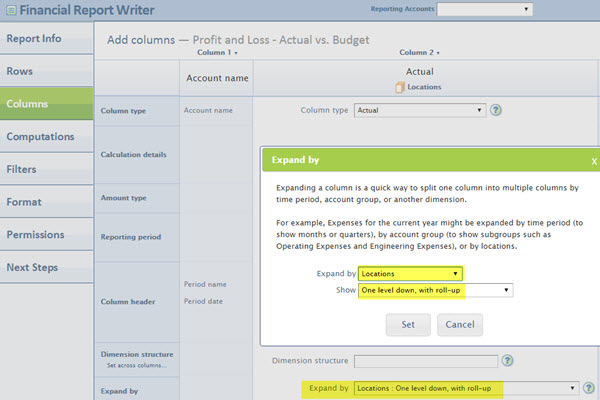
Task: Select the Filters tab
Action: 46,170
